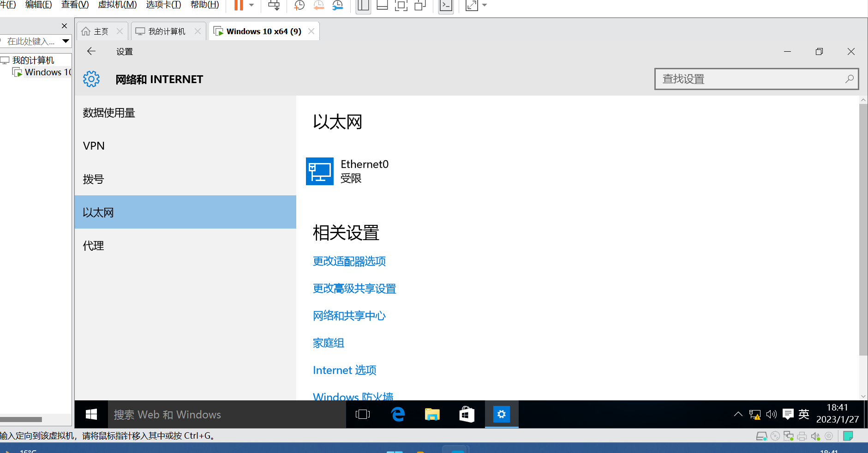The image size is (868, 453).
Task: Click the console view toolbar icon
Action: pos(446,5)
